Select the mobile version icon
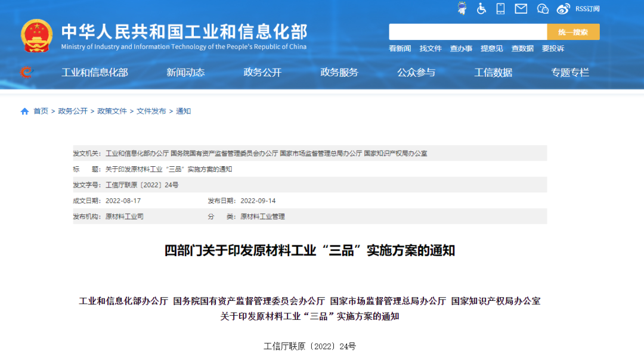644x364 pixels. click(x=501, y=8)
